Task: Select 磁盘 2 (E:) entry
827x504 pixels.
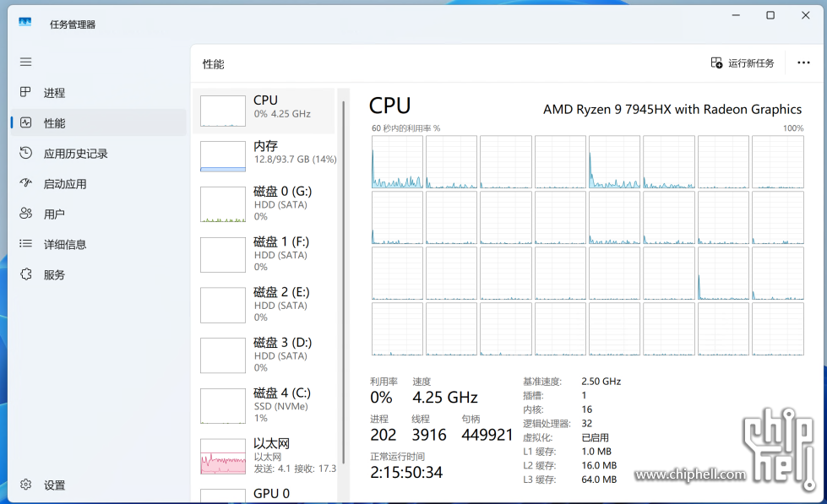Action: pyautogui.click(x=264, y=306)
